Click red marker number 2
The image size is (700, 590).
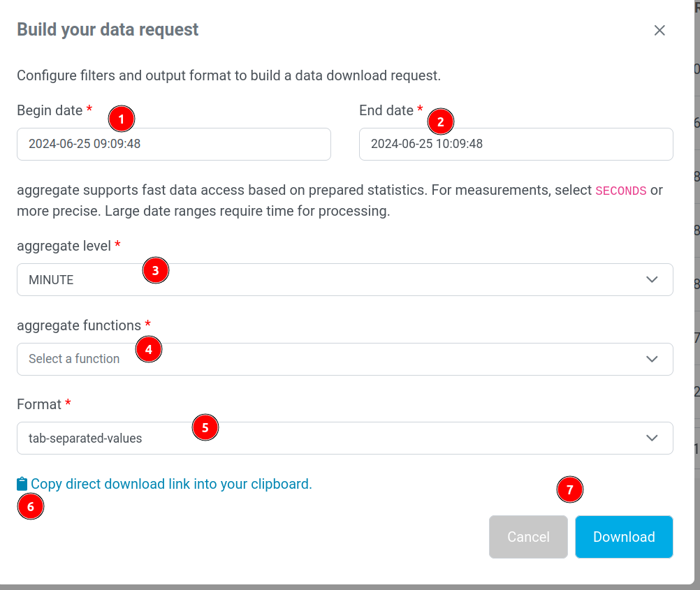[x=440, y=121]
